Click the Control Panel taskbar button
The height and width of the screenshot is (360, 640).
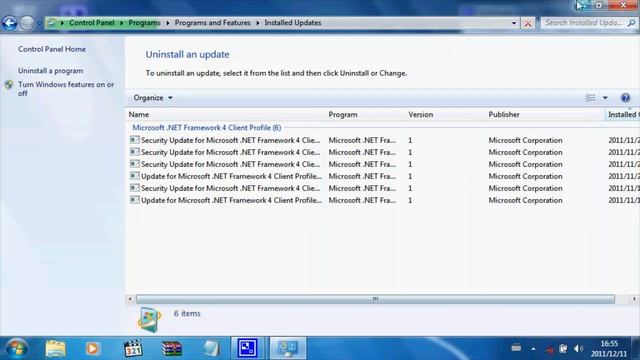tap(288, 348)
